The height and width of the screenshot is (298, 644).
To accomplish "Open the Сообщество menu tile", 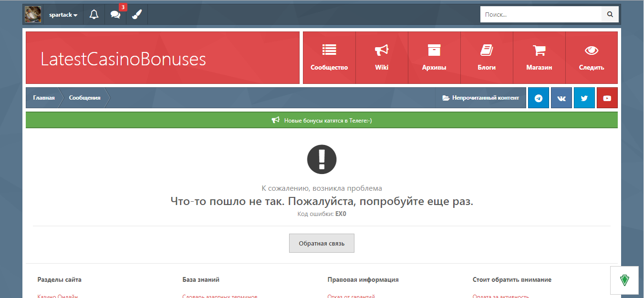I will coord(329,58).
